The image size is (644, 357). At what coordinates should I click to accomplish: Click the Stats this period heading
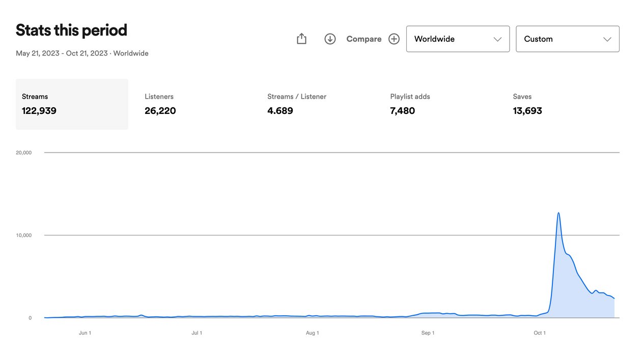tap(71, 31)
